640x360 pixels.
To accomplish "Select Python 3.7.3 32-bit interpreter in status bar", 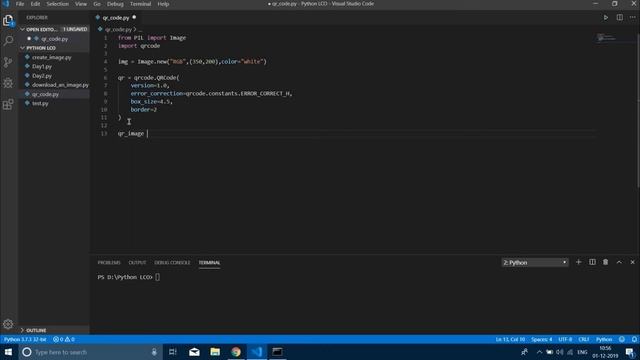I will click(25, 339).
